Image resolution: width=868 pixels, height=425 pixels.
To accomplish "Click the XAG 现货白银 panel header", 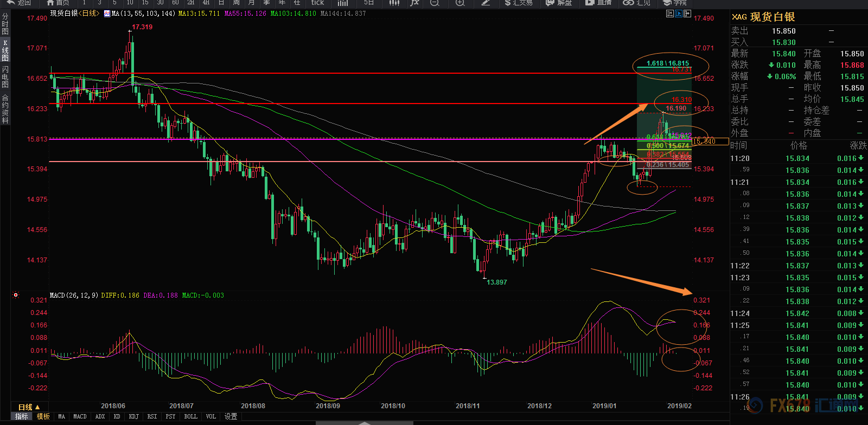I will click(x=763, y=17).
